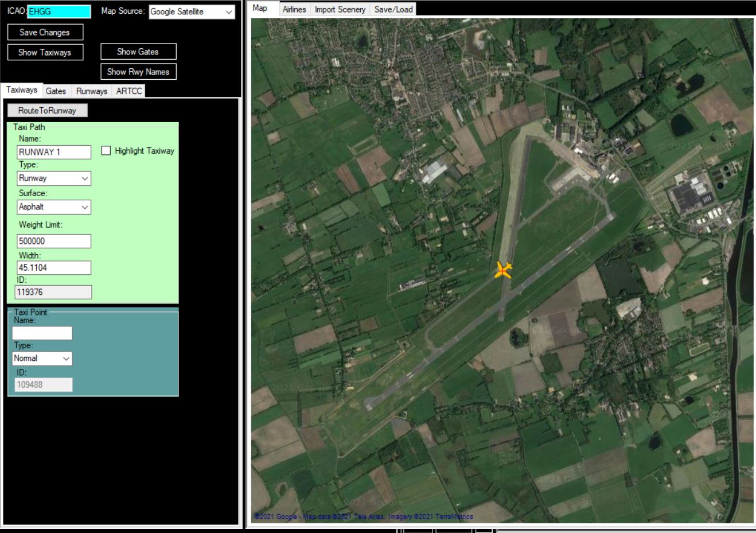This screenshot has height=533, width=756.
Task: Open the Map Source dropdown
Action: (x=192, y=12)
